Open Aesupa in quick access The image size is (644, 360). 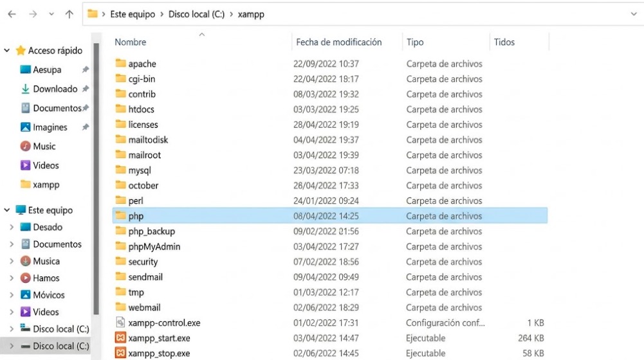click(47, 70)
